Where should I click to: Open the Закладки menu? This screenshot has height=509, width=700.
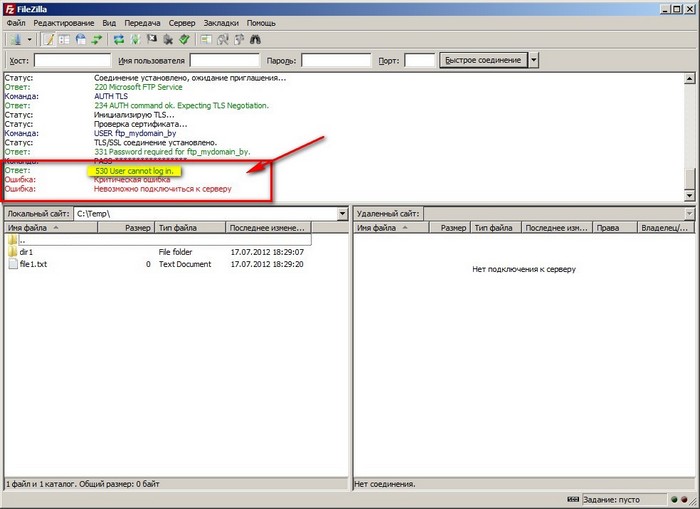[x=221, y=23]
